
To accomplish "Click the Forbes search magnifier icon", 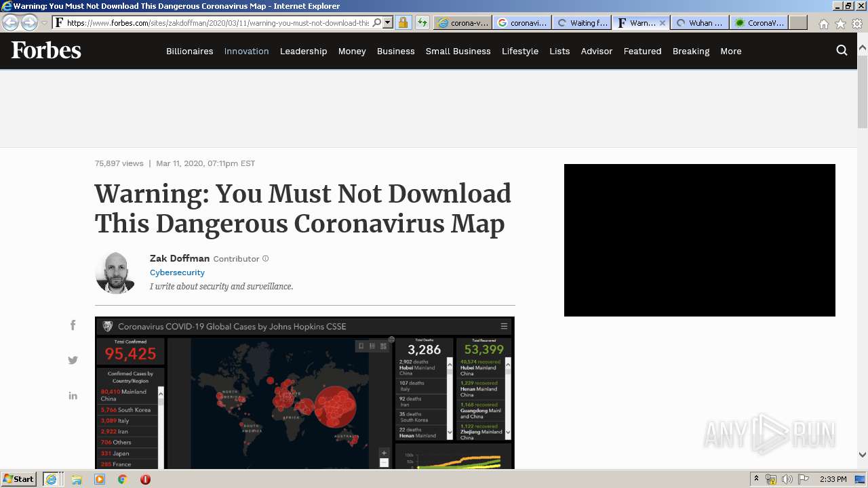I will pyautogui.click(x=842, y=50).
